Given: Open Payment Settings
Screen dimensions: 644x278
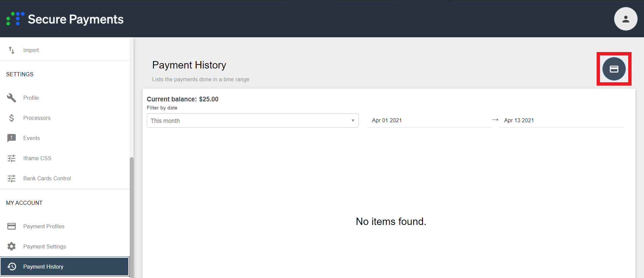Looking at the screenshot, I should (65, 246).
